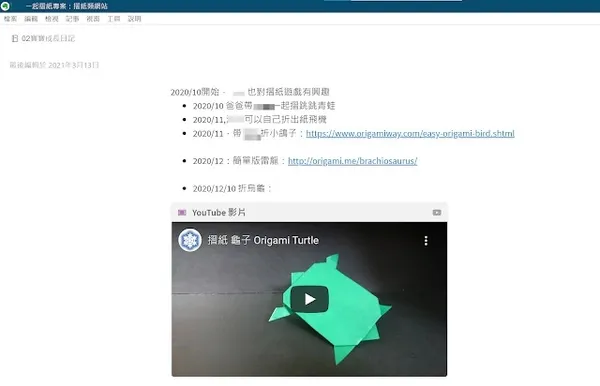
Task: Open video title 摺紙 龜子 Origami Turtle
Action: click(263, 240)
